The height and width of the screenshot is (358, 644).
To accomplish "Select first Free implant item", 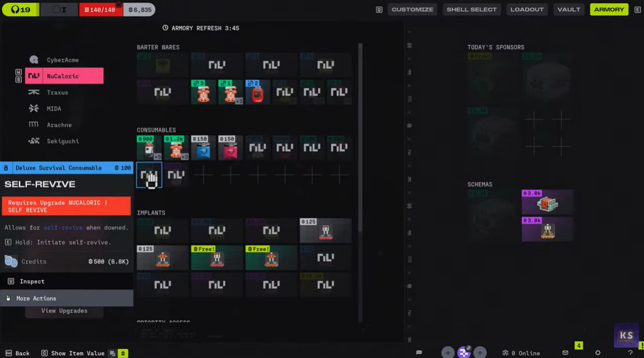I will [x=216, y=257].
